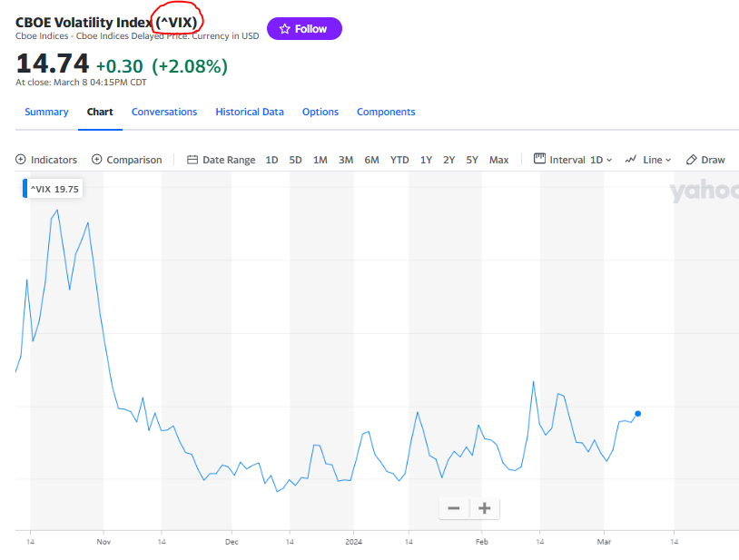Click the Interval ruler icon
The height and width of the screenshot is (560, 739).
539,159
